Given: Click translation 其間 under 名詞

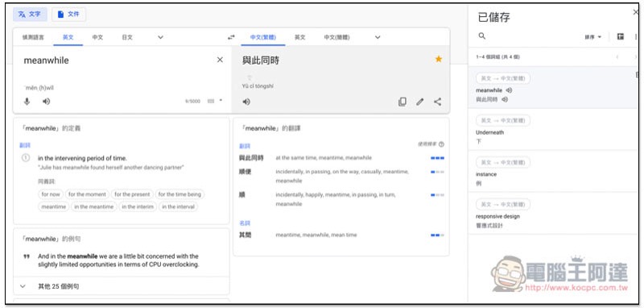Looking at the screenshot, I should (246, 235).
